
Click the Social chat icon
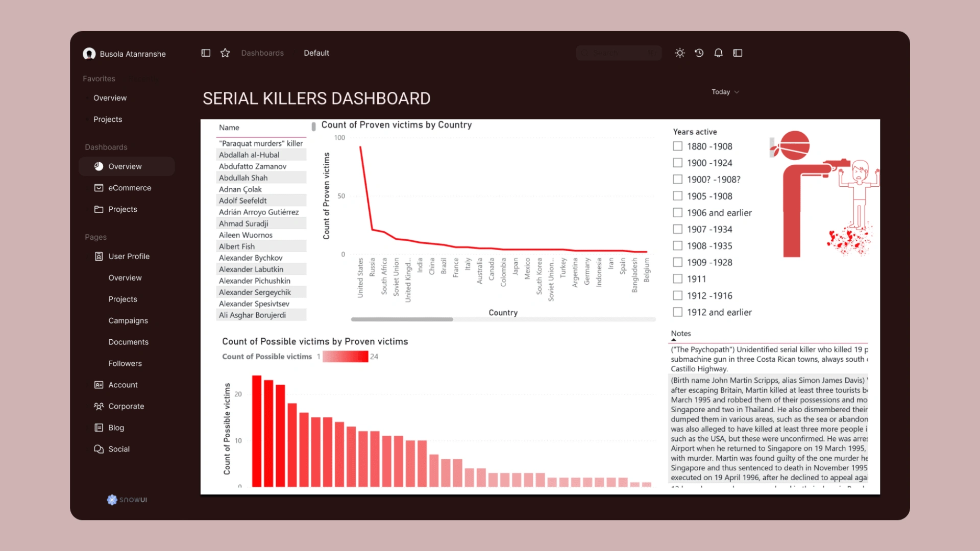(x=99, y=449)
